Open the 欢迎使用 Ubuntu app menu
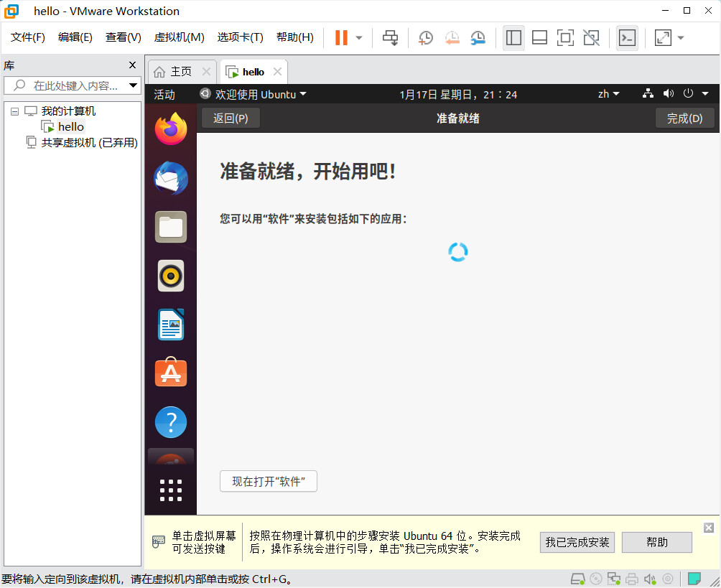This screenshot has height=588, width=721. (253, 95)
